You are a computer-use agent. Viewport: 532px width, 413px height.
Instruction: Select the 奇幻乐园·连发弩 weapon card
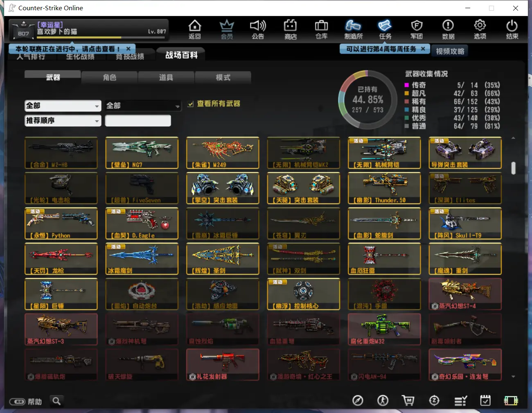pyautogui.click(x=465, y=365)
